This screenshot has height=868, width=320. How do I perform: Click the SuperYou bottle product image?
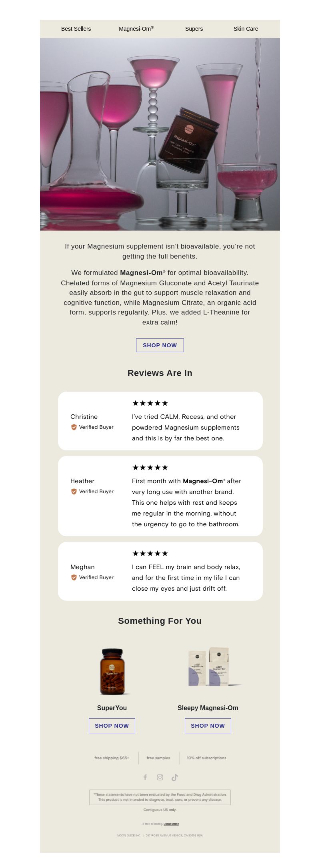pyautogui.click(x=112, y=671)
